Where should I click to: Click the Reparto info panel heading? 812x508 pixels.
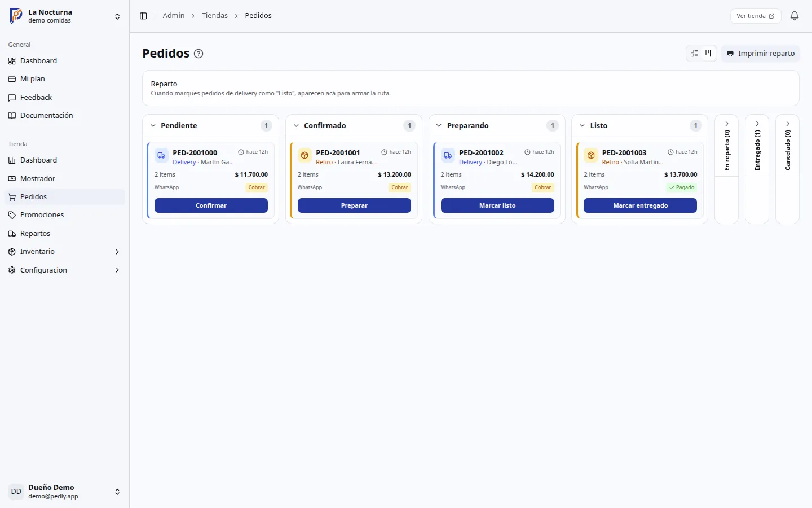coord(164,84)
